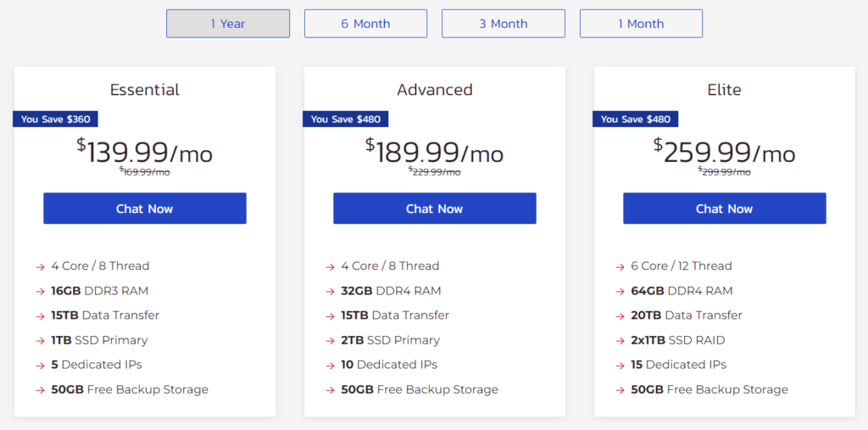Click Chat Now under Essential plan
This screenshot has width=868, height=430.
click(144, 209)
